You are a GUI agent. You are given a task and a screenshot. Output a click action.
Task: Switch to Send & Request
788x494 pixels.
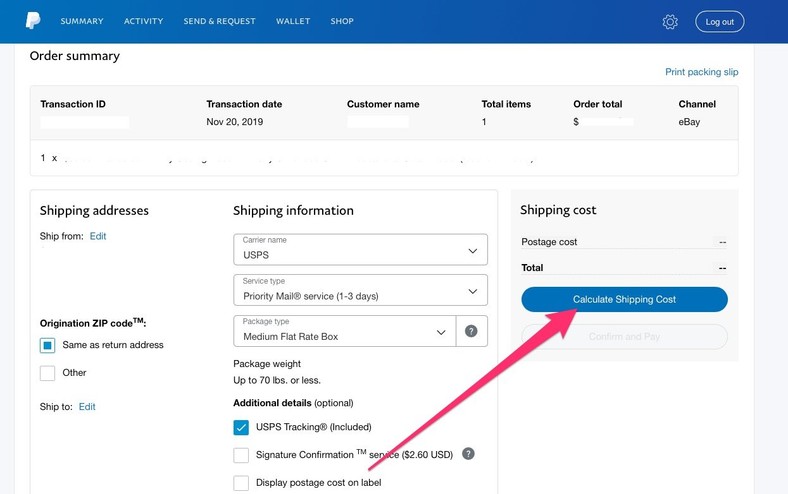[x=220, y=21]
